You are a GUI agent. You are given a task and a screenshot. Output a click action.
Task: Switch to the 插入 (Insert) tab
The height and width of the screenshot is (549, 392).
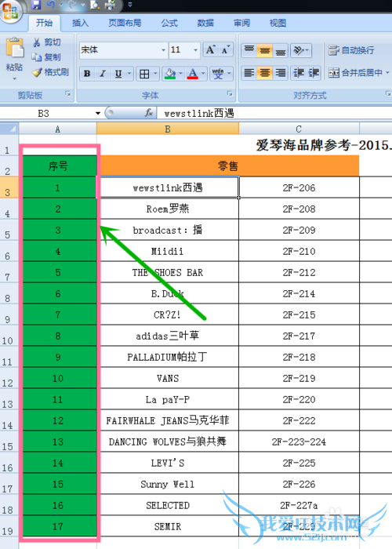(80, 23)
